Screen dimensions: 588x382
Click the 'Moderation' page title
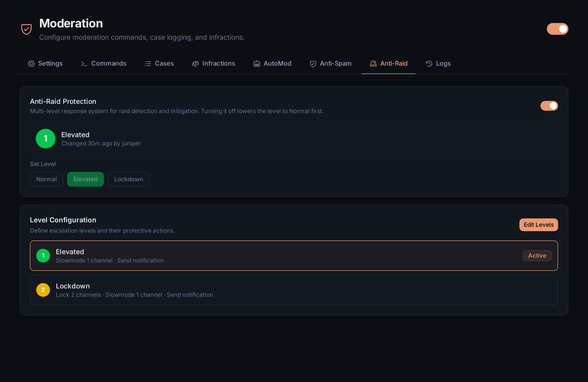(71, 24)
